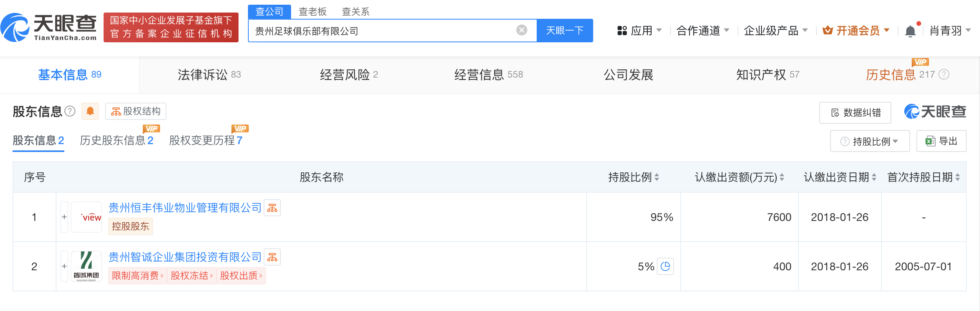
Task: Click the help icon beside 历史信息 tab
Action: point(944,74)
